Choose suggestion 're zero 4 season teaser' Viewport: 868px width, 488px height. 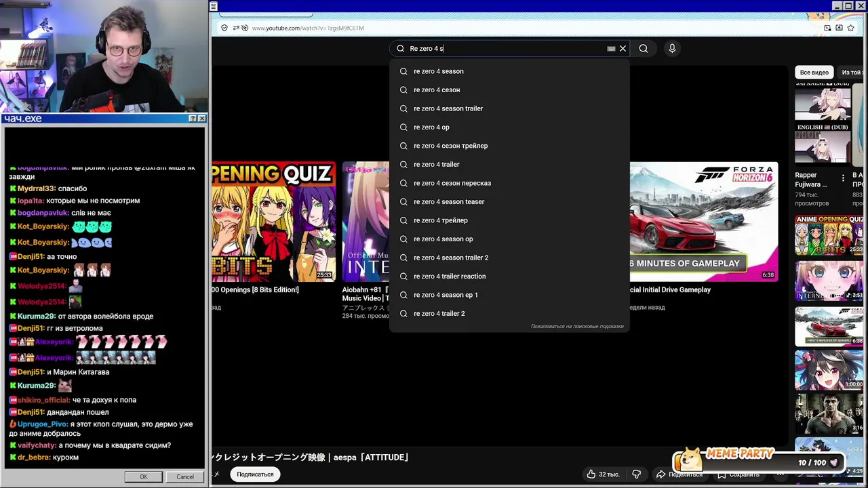[509, 201]
